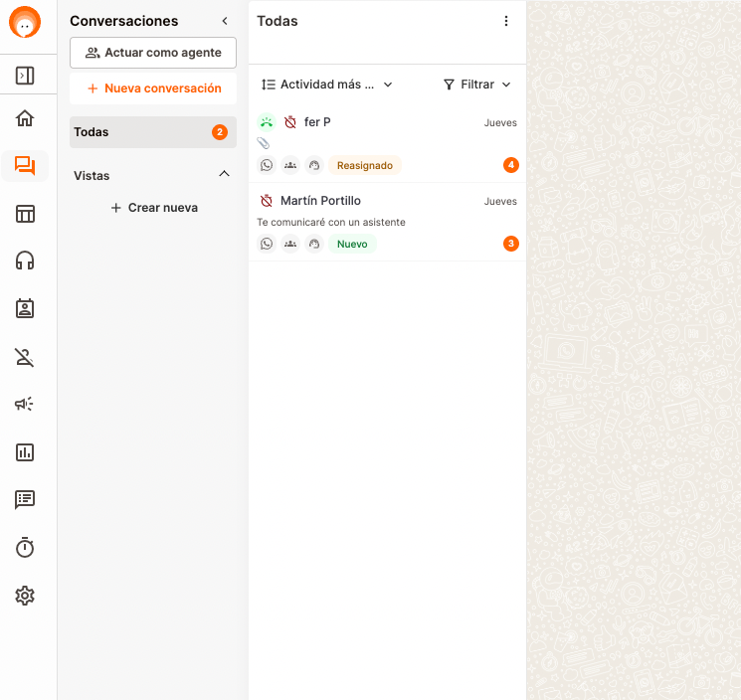Open the headset support icon
This screenshot has width=741, height=700.
[x=25, y=261]
